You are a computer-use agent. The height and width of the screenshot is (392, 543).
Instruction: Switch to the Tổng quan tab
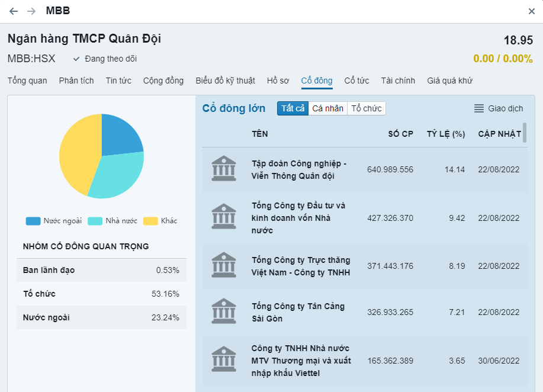27,81
